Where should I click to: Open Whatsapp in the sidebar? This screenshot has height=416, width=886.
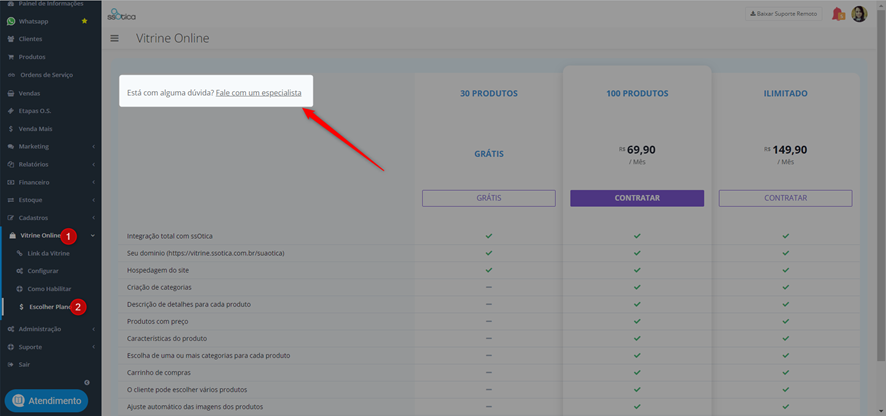click(33, 21)
